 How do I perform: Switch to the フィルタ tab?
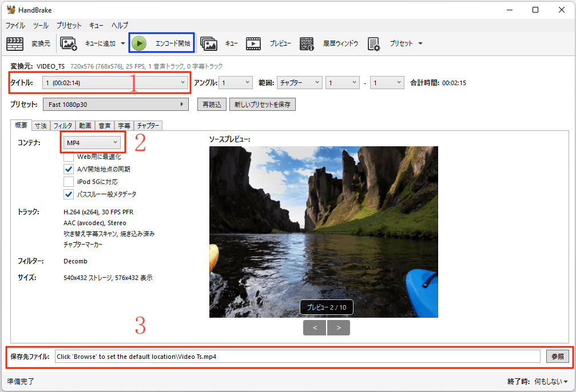click(63, 126)
